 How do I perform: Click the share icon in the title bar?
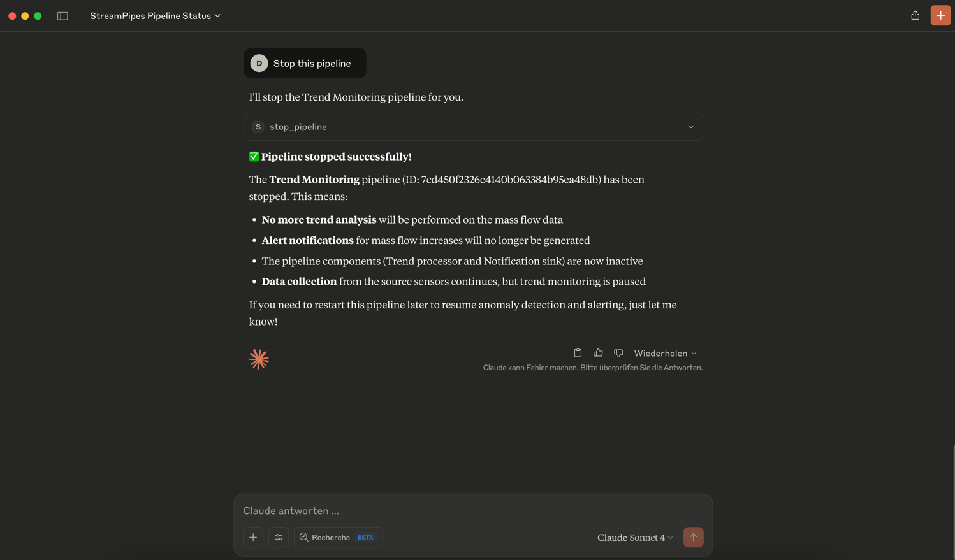(x=915, y=15)
